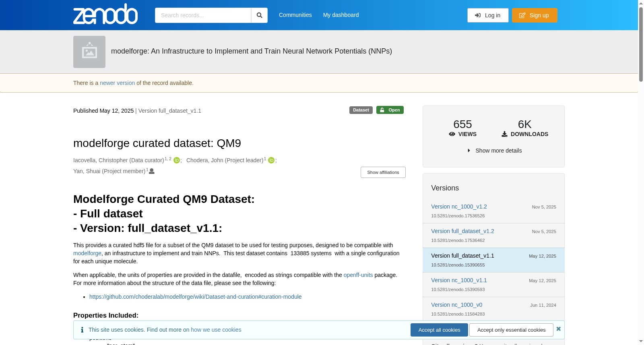Open how we use cookies link
644x345 pixels.
[216, 330]
